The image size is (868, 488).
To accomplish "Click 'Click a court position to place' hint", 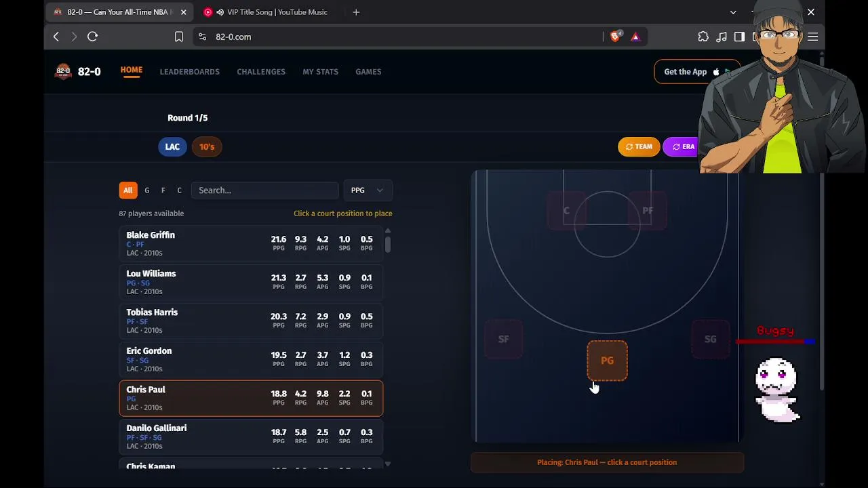I will [x=343, y=213].
